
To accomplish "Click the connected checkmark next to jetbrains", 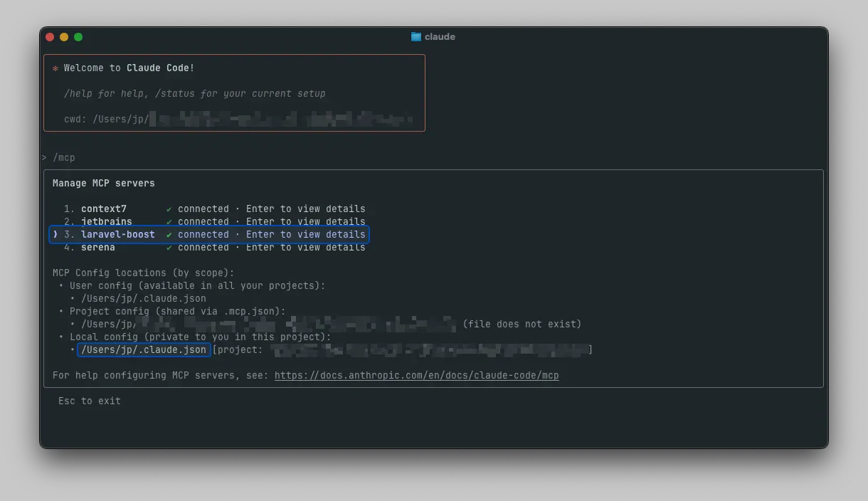I will coord(169,221).
